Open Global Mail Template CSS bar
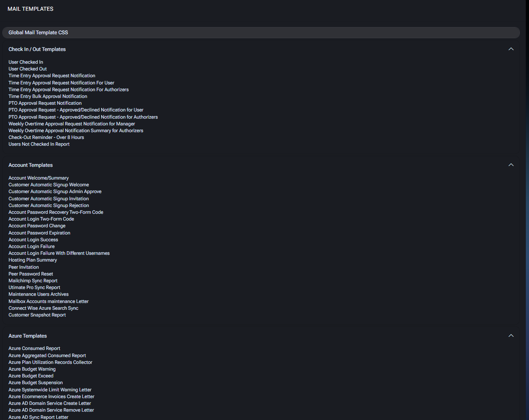Screen dimensions: 529x420 click(x=261, y=33)
